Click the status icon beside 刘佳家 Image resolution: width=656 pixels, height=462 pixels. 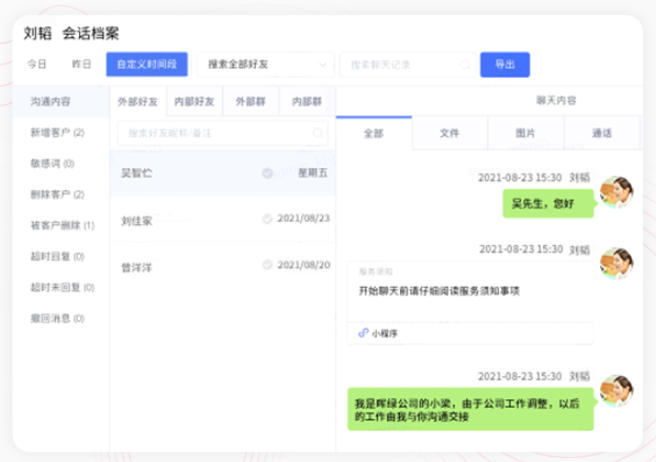[x=267, y=219]
